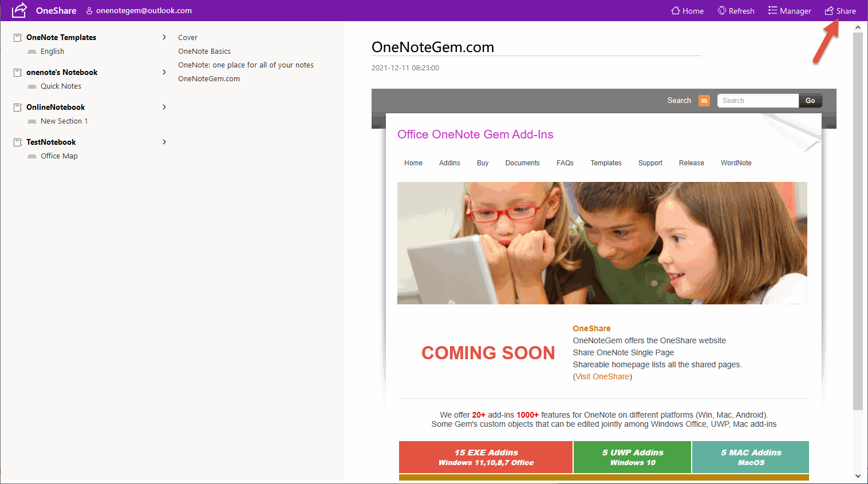Click the Quick Notes section icon
The height and width of the screenshot is (484, 868).
[x=32, y=86]
